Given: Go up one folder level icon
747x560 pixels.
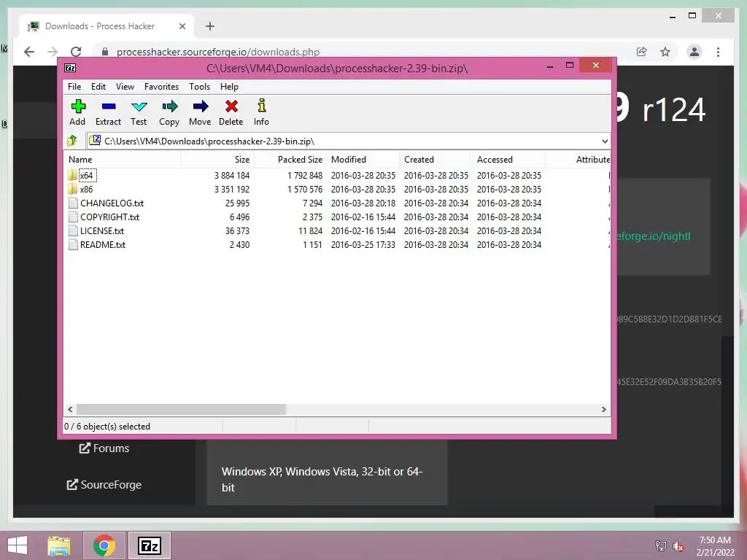Looking at the screenshot, I should coord(72,141).
